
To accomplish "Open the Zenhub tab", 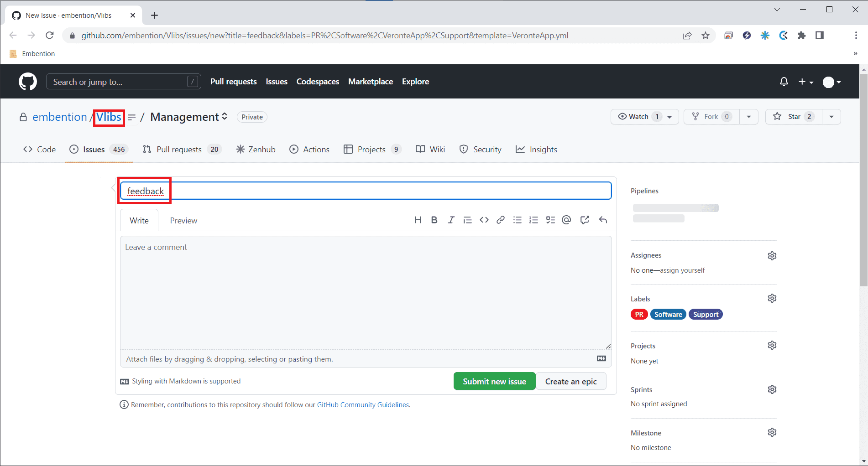I will tap(256, 150).
